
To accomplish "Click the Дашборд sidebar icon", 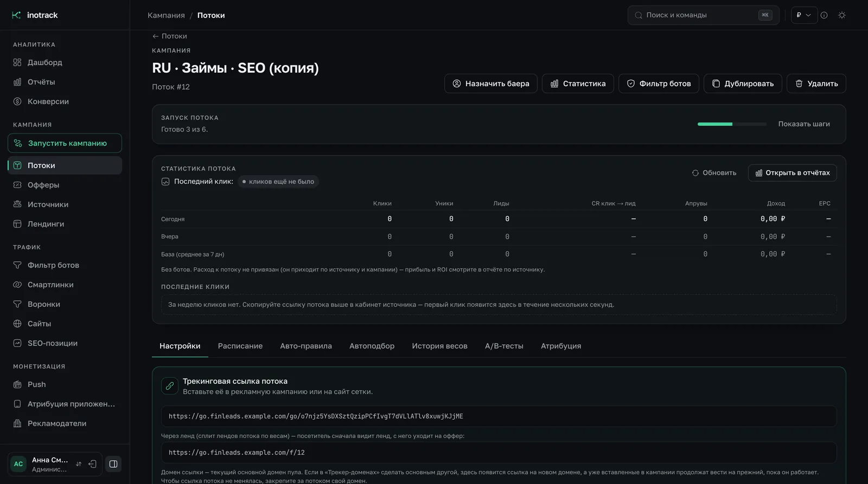I will click(x=17, y=62).
